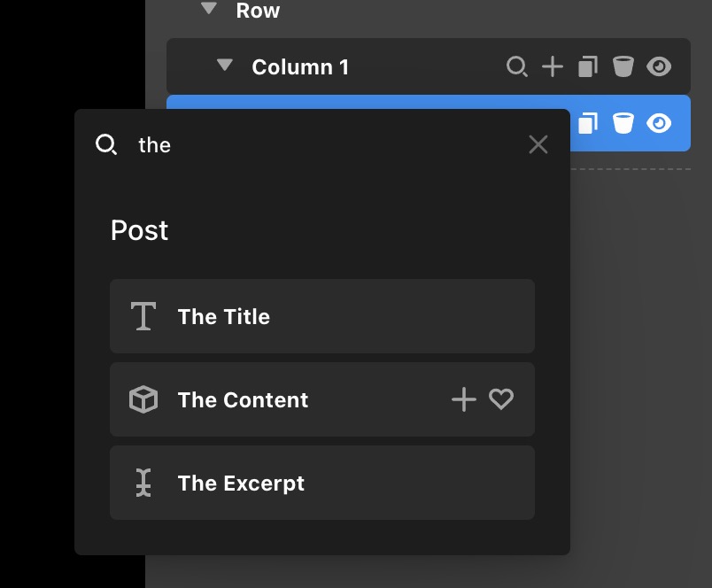
Task: Click the Row label in the tree
Action: (258, 11)
